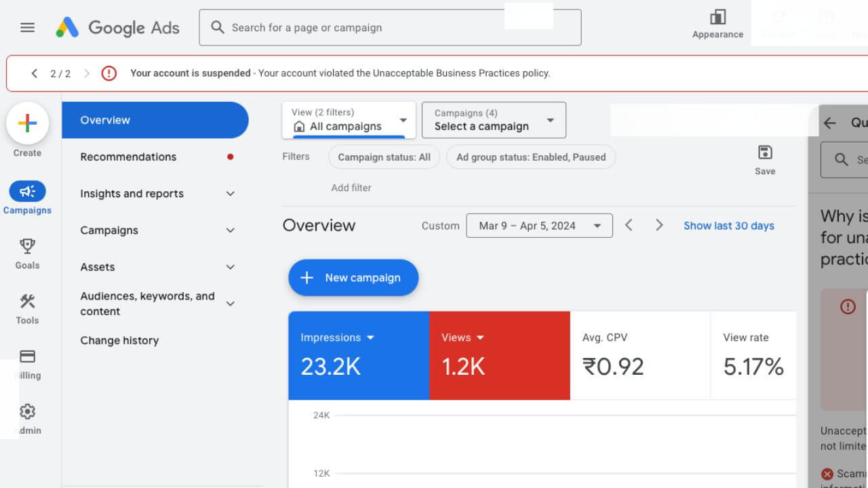Viewport: 868px width, 488px height.
Task: Click Show last 30 days link
Action: tap(728, 226)
